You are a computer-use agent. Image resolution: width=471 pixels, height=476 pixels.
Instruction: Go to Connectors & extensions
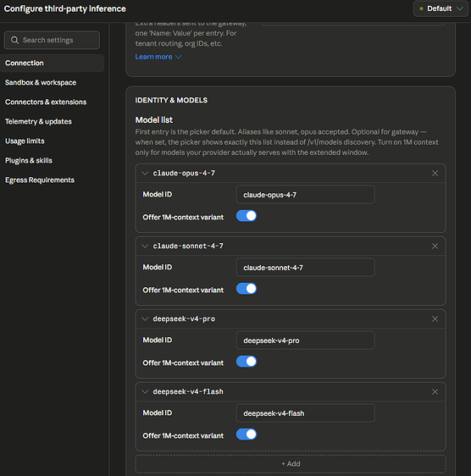point(46,102)
